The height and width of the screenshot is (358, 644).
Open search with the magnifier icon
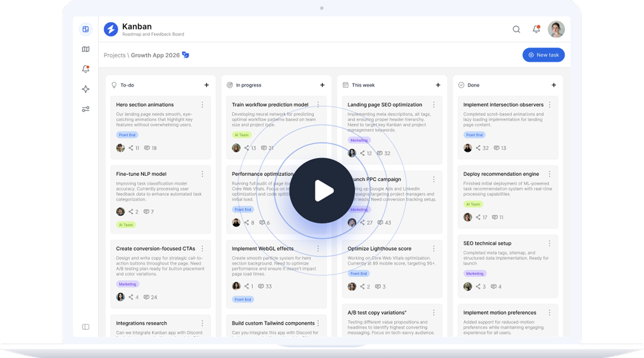point(516,29)
